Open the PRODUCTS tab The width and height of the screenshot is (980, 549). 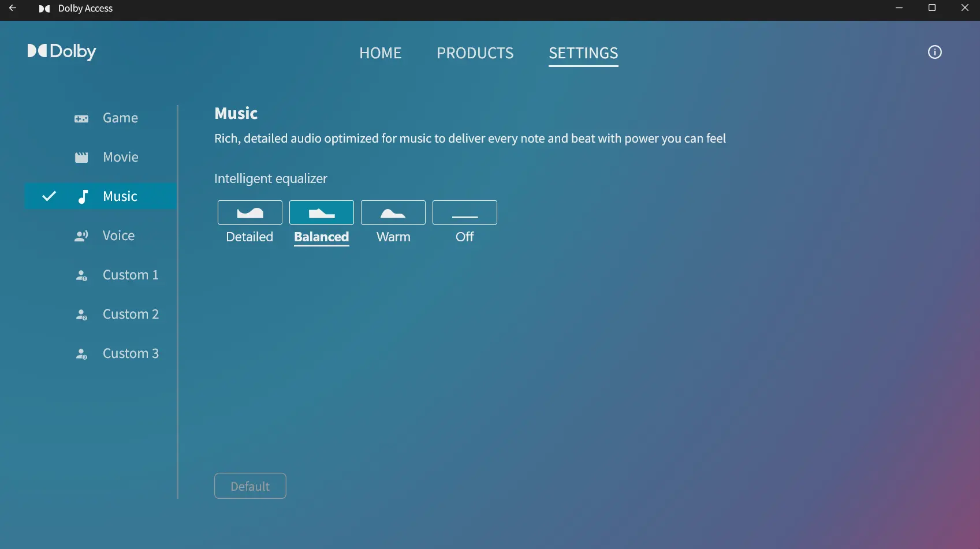click(x=475, y=53)
